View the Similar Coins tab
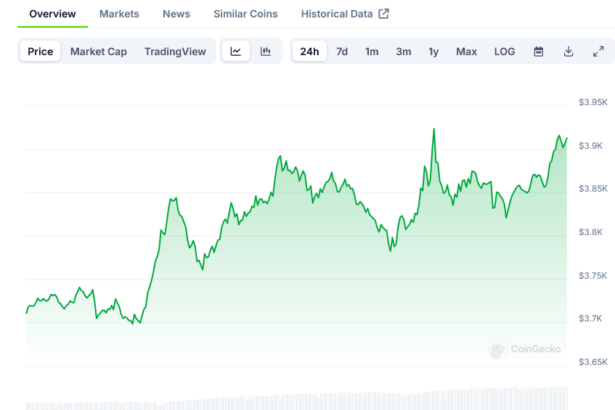 coord(246,14)
